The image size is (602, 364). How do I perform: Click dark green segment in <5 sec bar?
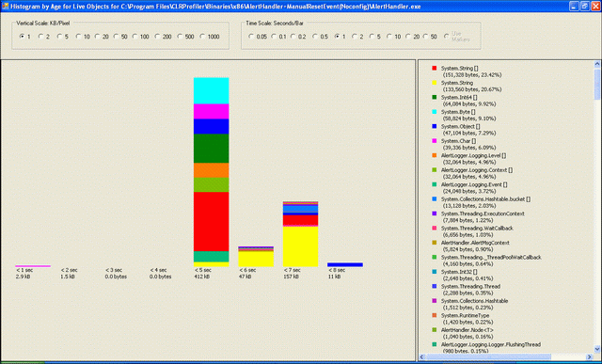coord(211,149)
